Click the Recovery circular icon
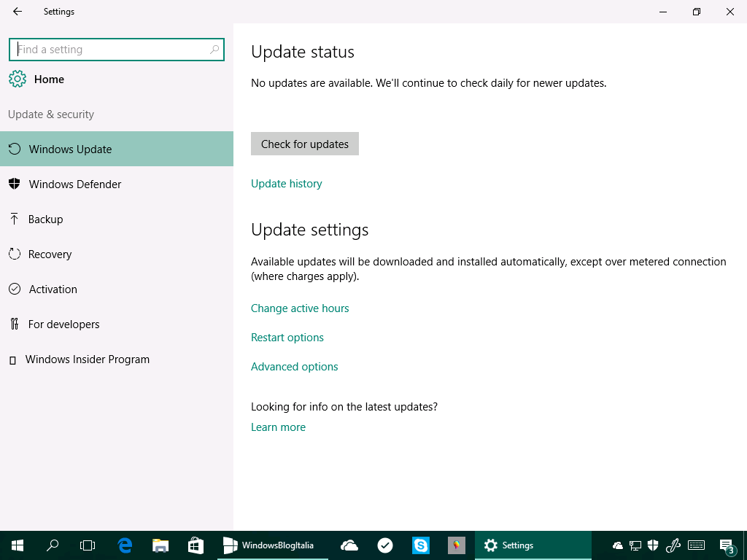The width and height of the screenshot is (747, 560). tap(15, 254)
